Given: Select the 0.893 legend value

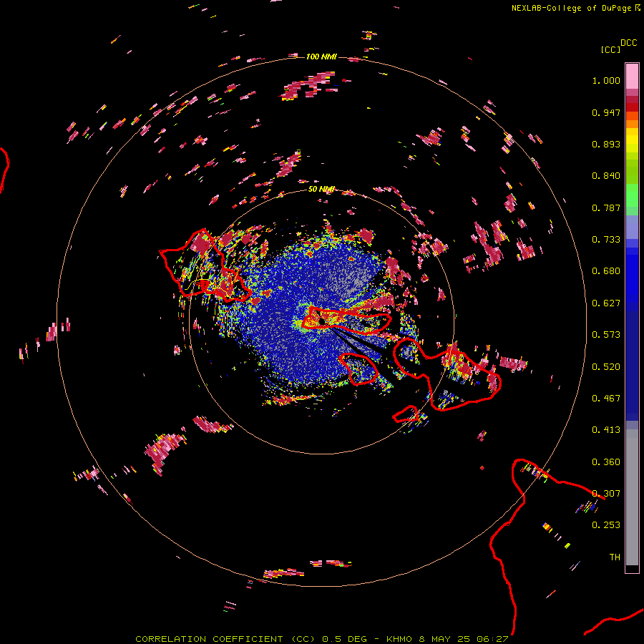Looking at the screenshot, I should 606,144.
